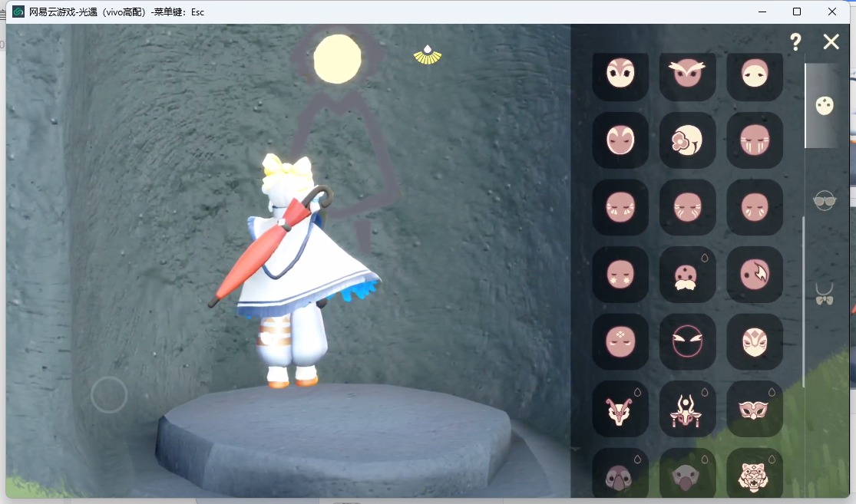Viewport: 856px width, 504px height.
Task: Open the question mark help button
Action: [795, 41]
